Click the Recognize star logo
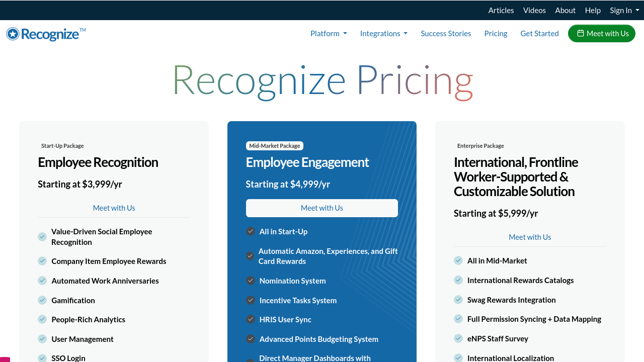Screen dimensions: 644x362 coord(13,34)
